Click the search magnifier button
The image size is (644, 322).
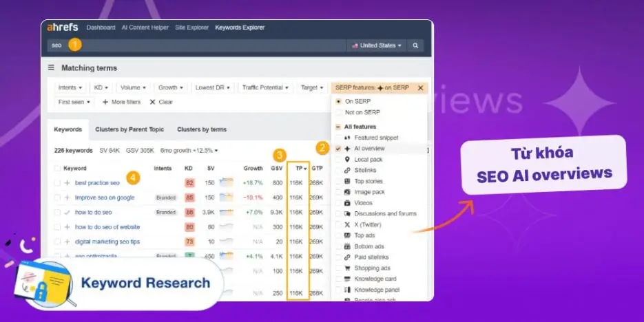coord(415,45)
